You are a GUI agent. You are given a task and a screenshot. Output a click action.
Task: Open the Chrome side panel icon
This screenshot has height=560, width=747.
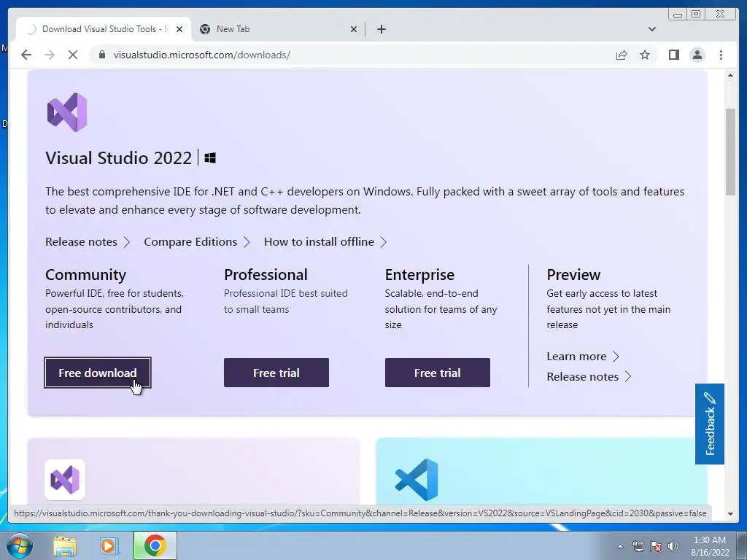point(673,55)
